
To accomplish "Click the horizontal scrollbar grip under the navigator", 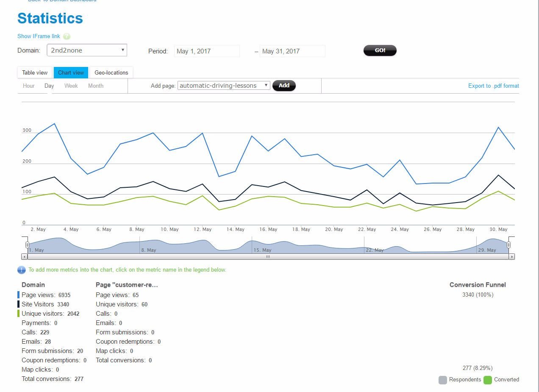I will click(268, 256).
